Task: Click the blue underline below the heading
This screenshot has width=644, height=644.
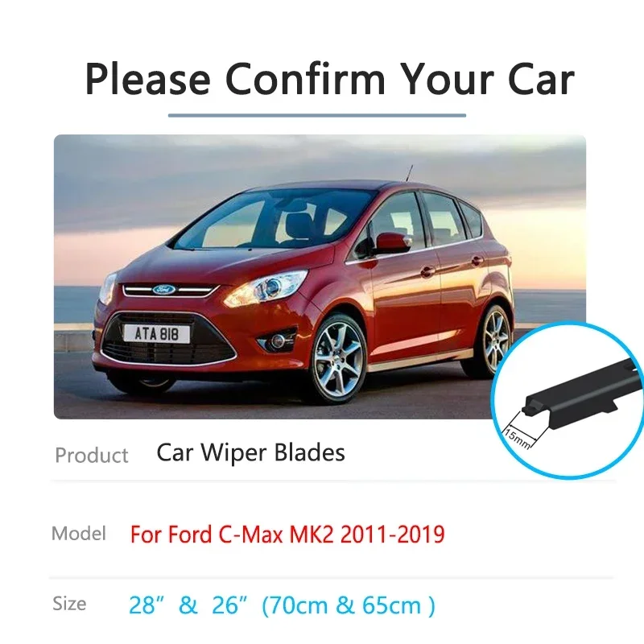Action: [x=317, y=115]
